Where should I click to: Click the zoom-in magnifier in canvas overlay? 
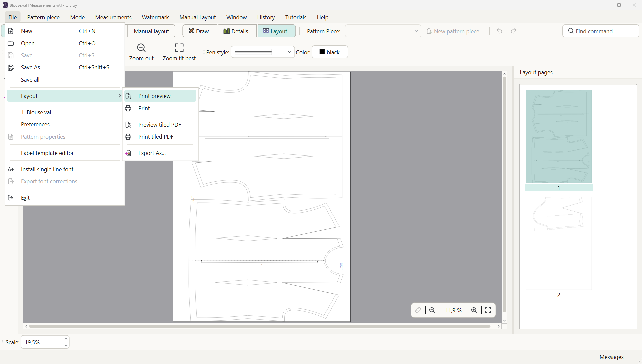click(x=474, y=310)
